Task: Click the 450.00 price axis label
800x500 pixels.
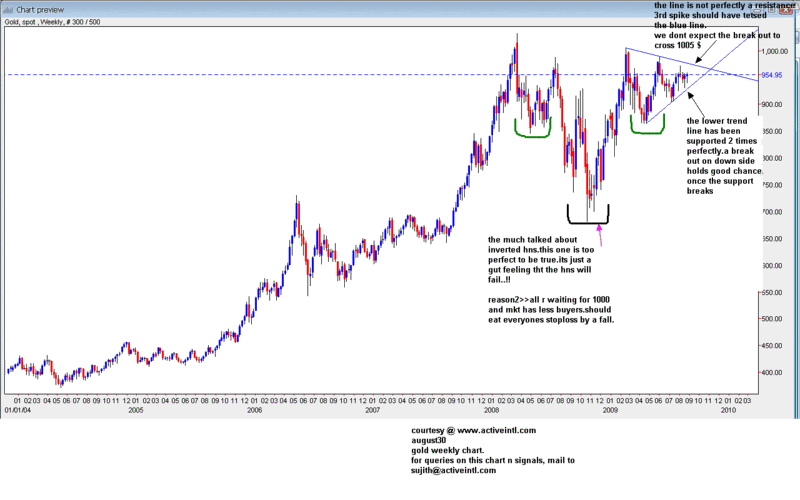Action: point(771,345)
